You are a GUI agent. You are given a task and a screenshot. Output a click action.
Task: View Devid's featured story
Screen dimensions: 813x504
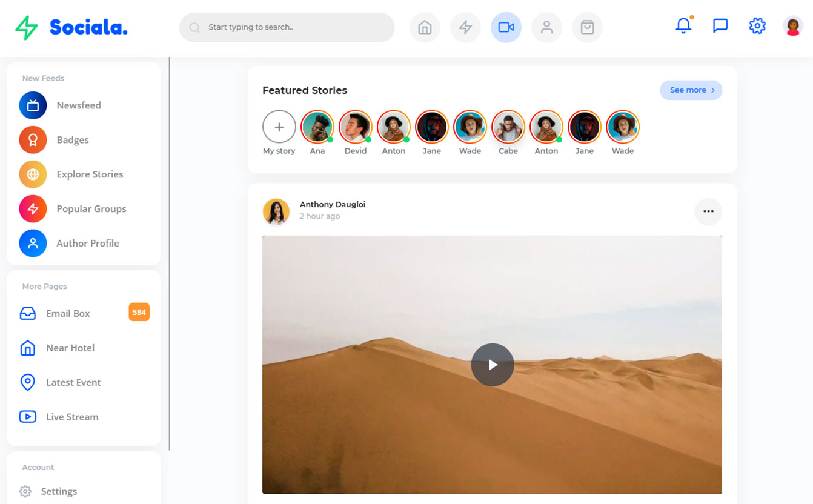point(356,127)
